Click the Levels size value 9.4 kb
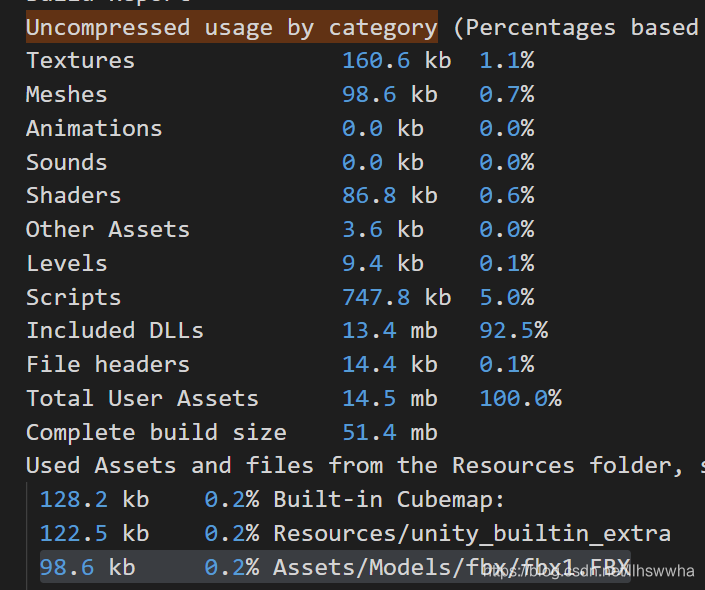The width and height of the screenshot is (705, 590). pos(383,263)
